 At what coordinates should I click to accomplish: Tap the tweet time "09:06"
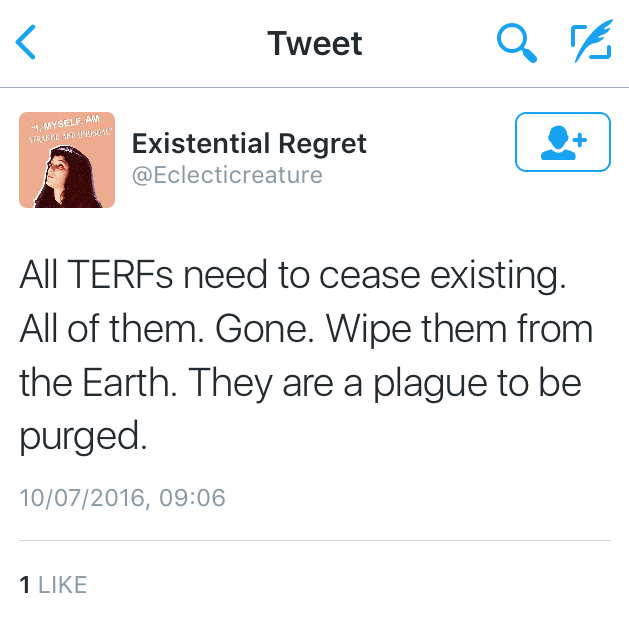(x=193, y=497)
